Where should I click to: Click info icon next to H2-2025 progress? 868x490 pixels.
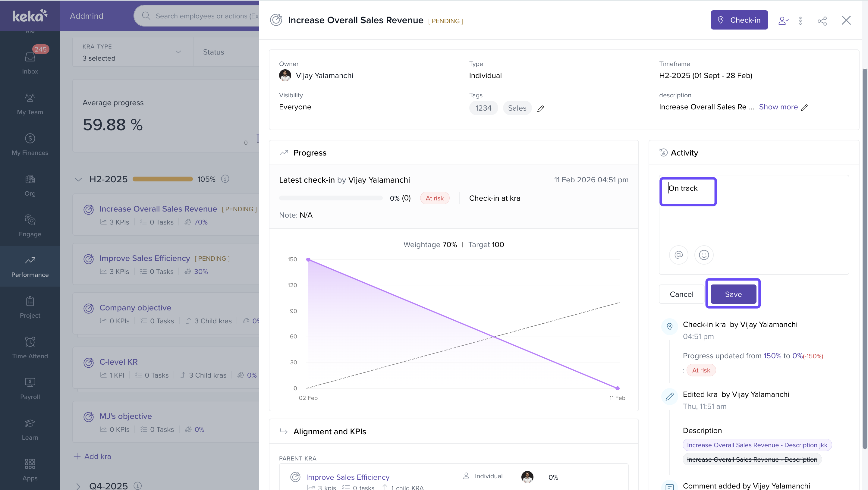225,179
